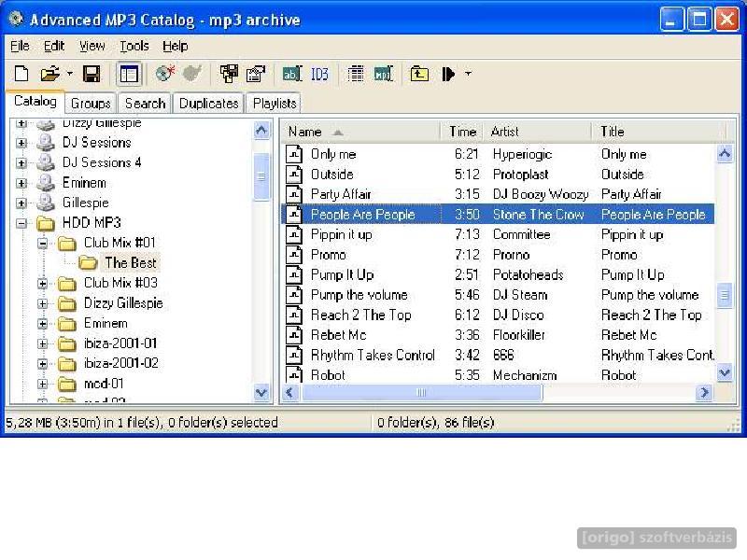Click the grayed-out CD update icon

pyautogui.click(x=192, y=74)
